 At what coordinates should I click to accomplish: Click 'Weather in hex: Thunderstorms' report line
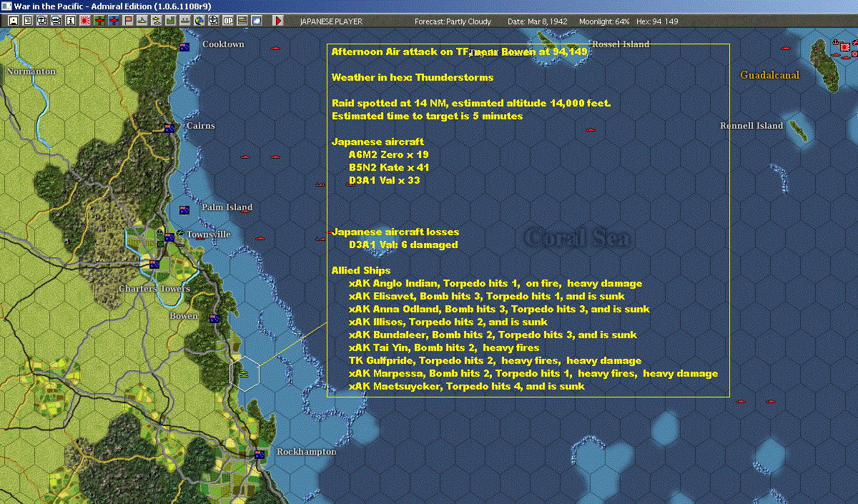point(413,77)
